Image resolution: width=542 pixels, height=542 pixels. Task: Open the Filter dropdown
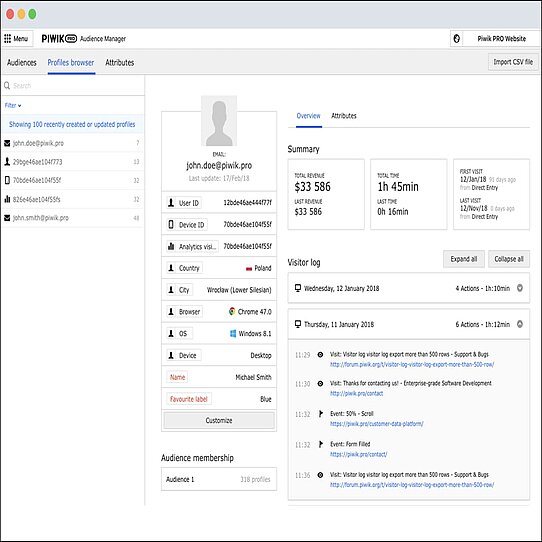click(x=13, y=105)
